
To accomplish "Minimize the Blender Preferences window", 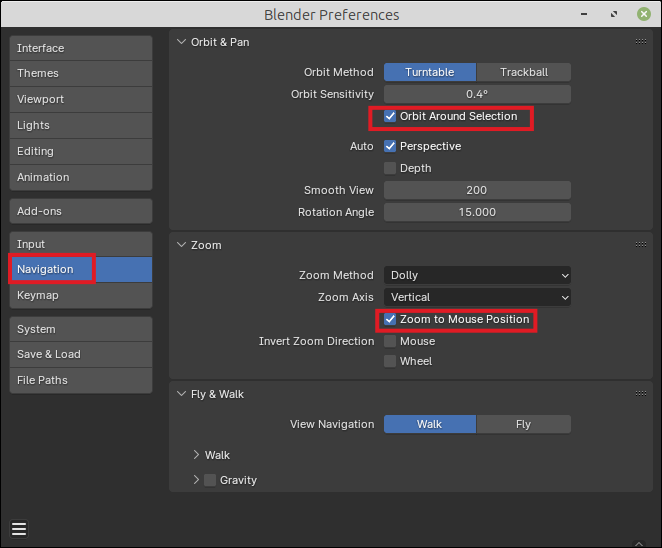I will [x=584, y=14].
